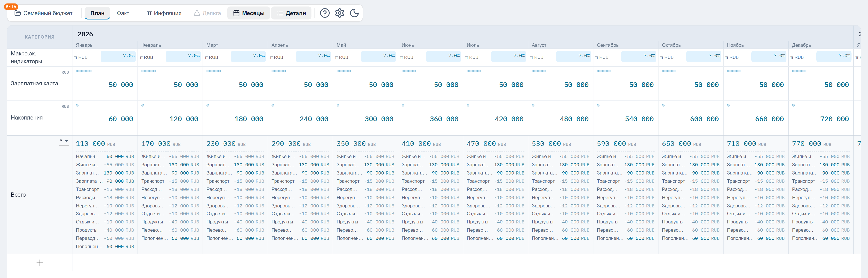The image size is (868, 278).
Task: Click the plus icon to add category
Action: coord(40,263)
